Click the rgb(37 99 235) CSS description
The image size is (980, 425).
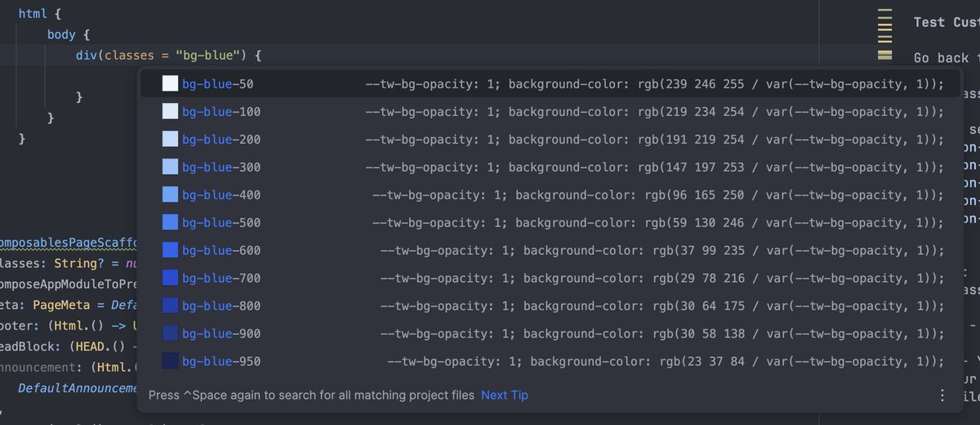pyautogui.click(x=662, y=250)
